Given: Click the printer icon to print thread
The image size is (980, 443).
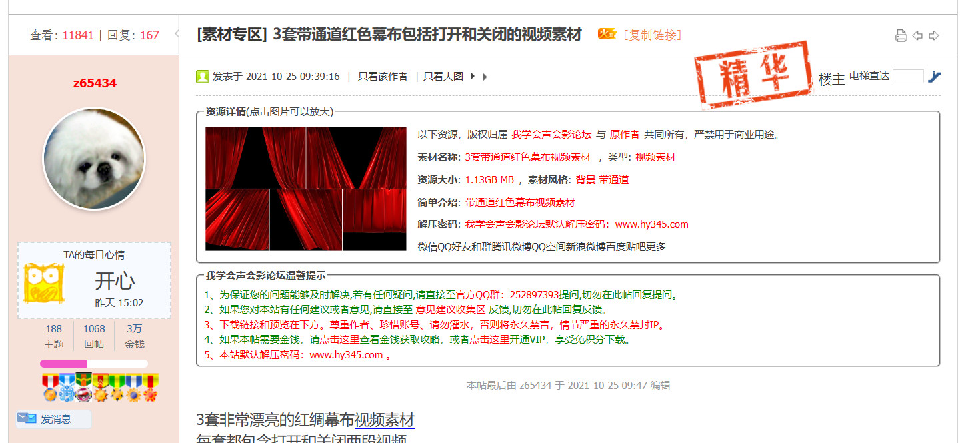Looking at the screenshot, I should tap(901, 36).
